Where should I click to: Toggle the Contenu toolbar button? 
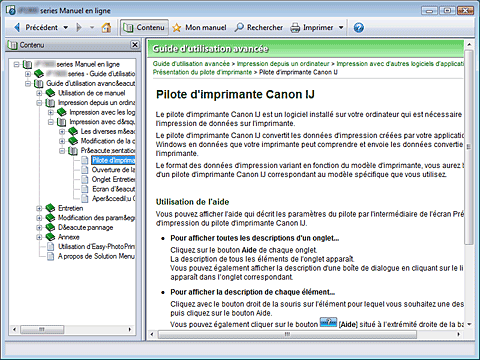(144, 27)
